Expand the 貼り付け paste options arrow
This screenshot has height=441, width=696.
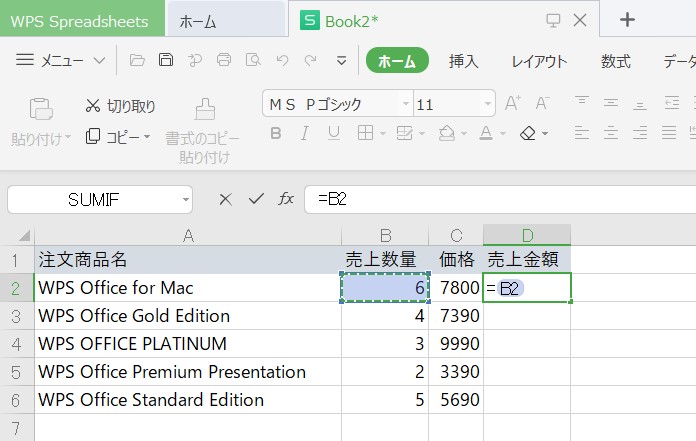(x=68, y=137)
